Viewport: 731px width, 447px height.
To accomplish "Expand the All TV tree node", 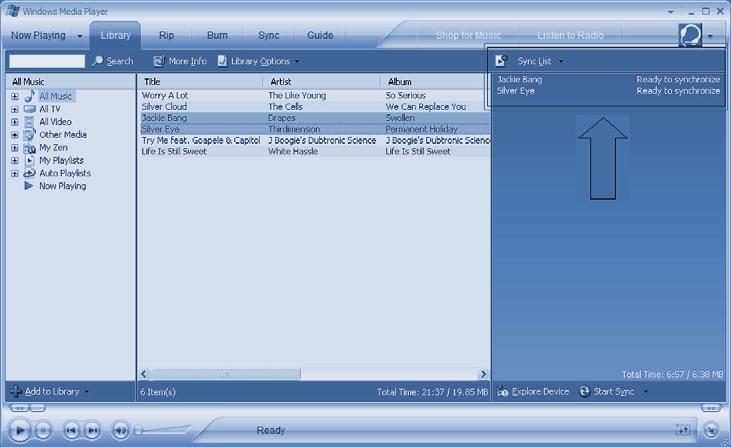I will pyautogui.click(x=15, y=109).
